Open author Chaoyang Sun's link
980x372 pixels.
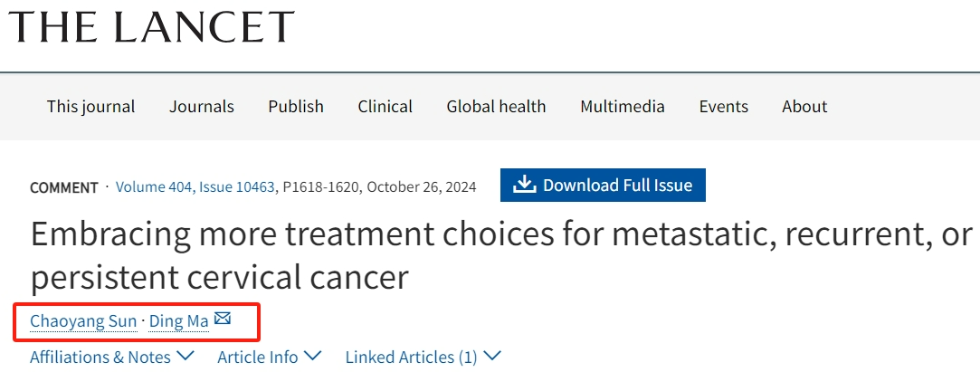pyautogui.click(x=83, y=321)
